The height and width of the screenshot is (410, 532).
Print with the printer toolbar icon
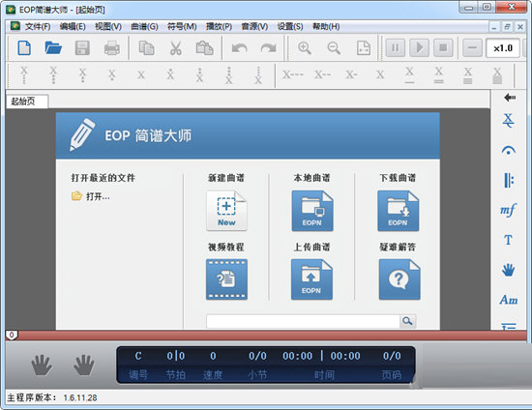(x=111, y=47)
